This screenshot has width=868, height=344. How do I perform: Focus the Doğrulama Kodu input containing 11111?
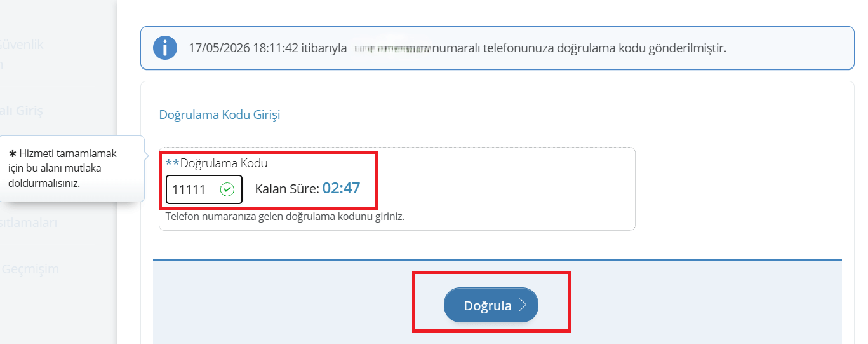point(204,189)
